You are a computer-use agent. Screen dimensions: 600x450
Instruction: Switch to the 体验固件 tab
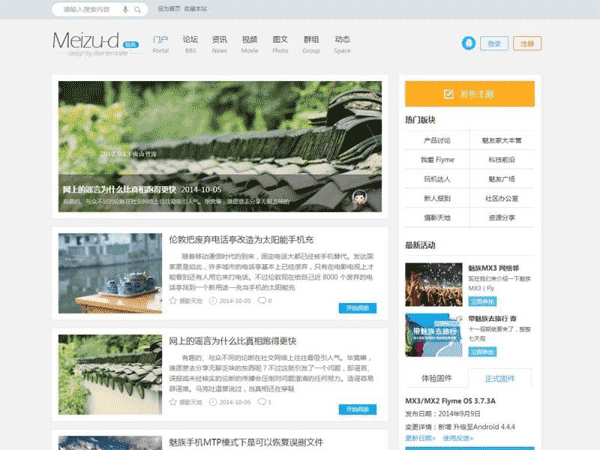pos(437,378)
